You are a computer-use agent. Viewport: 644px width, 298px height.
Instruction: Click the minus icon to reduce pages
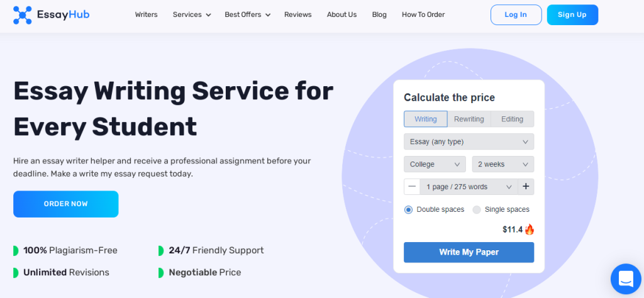pyautogui.click(x=412, y=187)
